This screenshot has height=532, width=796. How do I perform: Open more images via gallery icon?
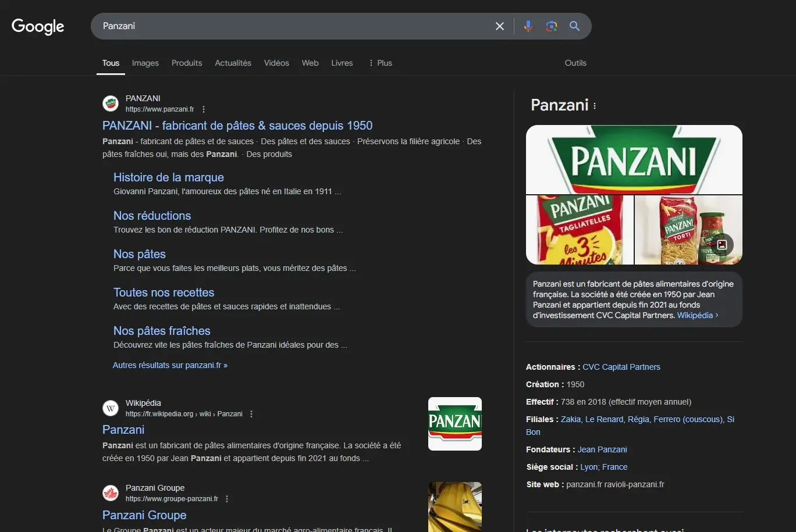coord(722,245)
